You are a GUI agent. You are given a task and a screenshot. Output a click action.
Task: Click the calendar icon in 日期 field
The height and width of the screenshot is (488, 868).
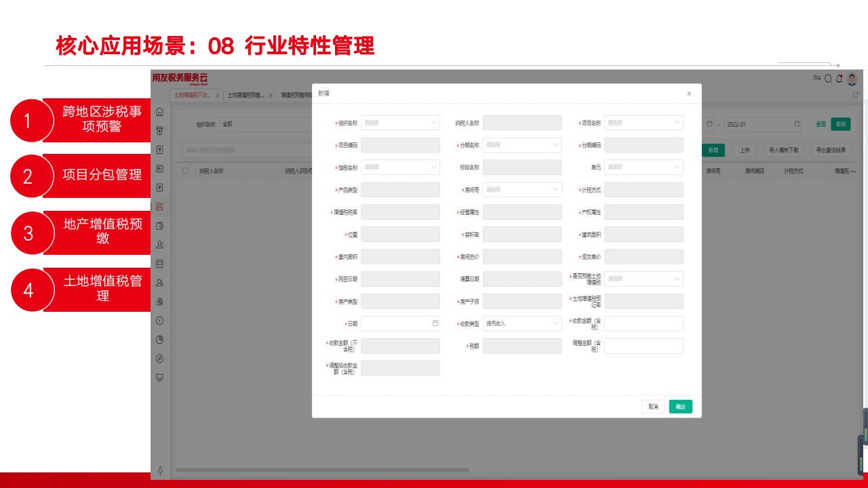coord(435,323)
